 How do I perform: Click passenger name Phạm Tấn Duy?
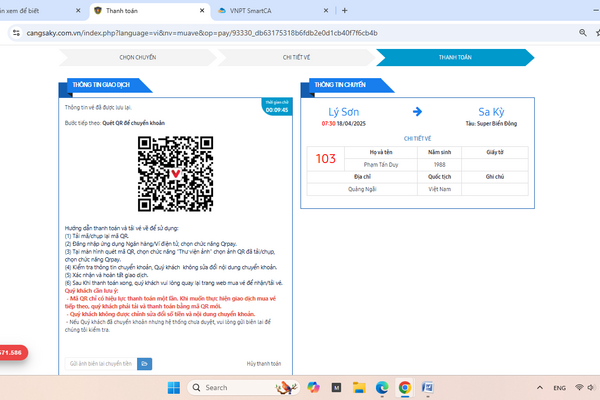tap(381, 165)
